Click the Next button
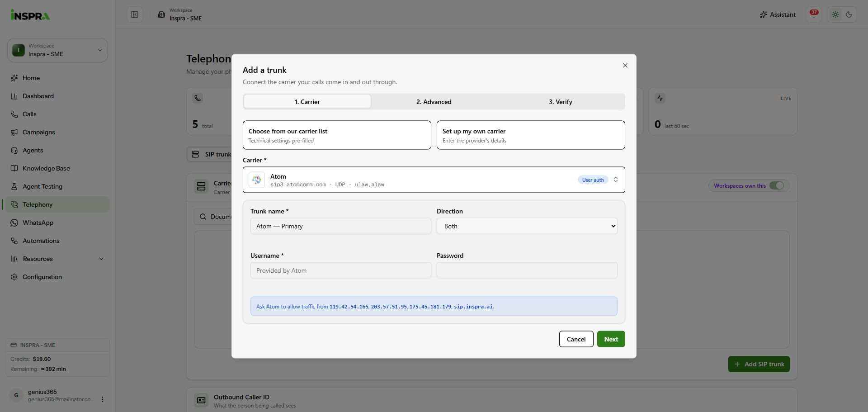This screenshot has height=412, width=868. [x=611, y=339]
